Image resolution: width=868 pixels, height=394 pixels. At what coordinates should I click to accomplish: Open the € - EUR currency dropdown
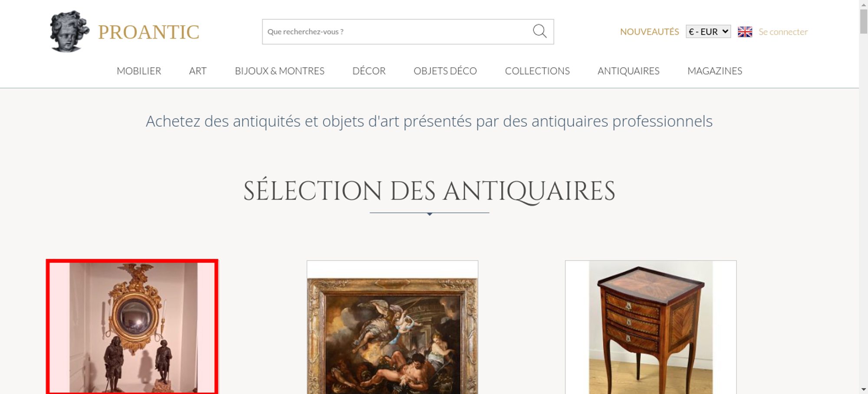point(708,32)
